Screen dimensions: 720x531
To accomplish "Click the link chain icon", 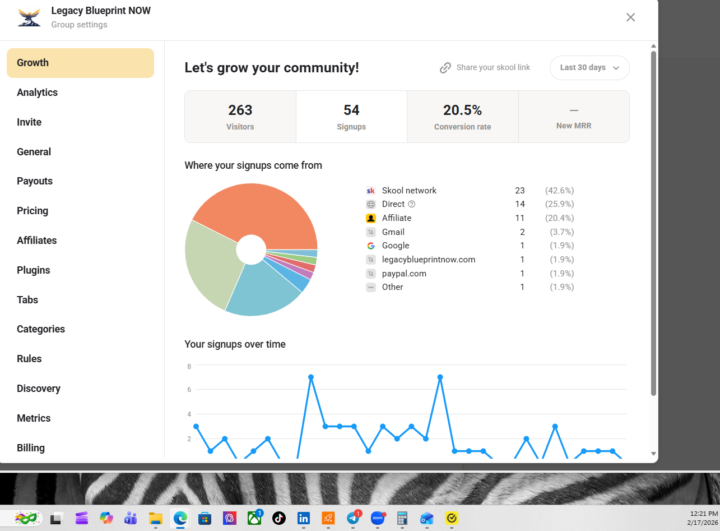I will 445,68.
